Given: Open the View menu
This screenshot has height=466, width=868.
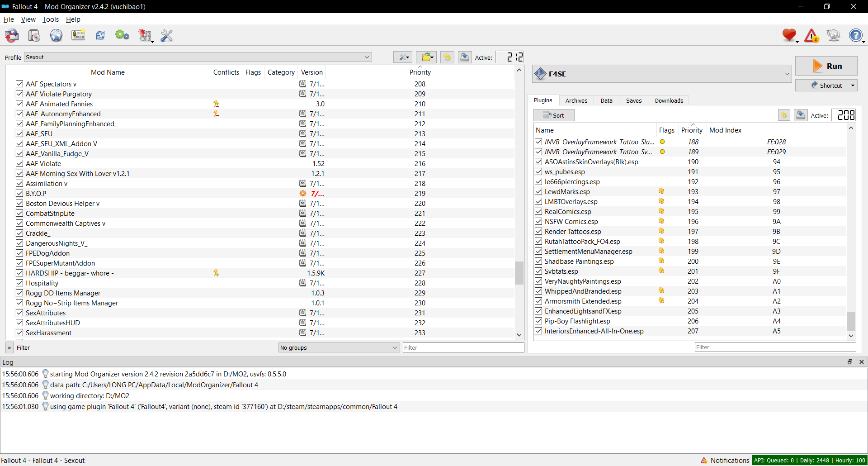Looking at the screenshot, I should tap(28, 19).
